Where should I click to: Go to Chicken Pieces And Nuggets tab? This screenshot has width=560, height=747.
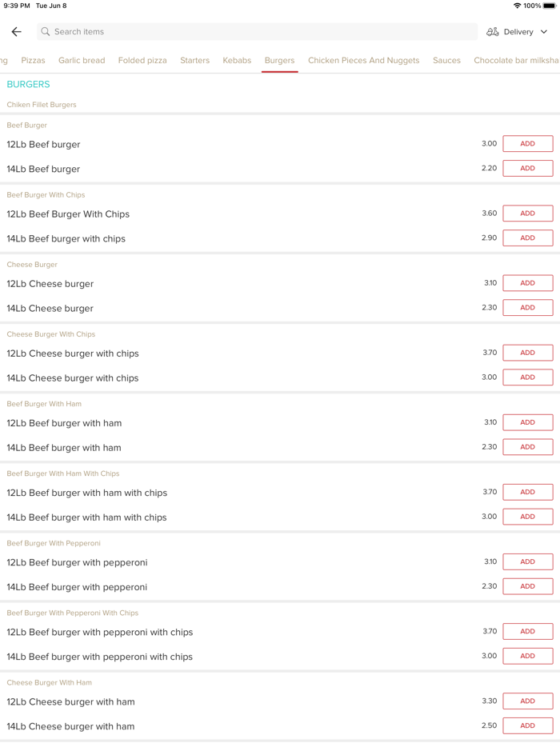pos(363,60)
